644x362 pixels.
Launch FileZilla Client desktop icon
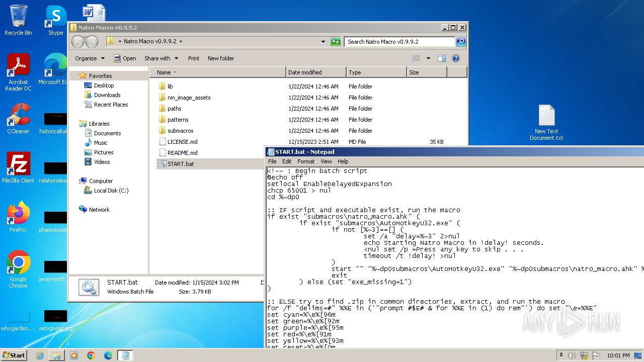(18, 167)
